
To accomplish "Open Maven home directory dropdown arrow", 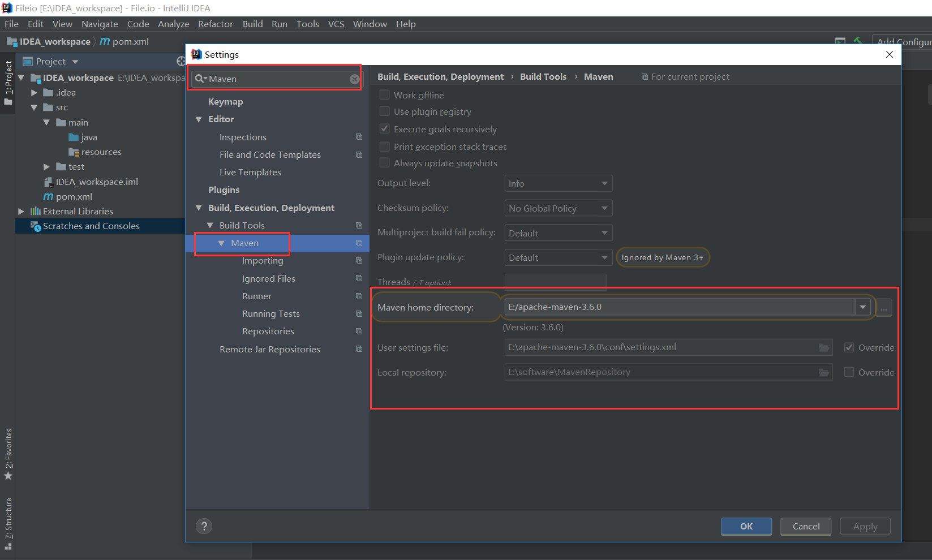I will click(x=862, y=307).
